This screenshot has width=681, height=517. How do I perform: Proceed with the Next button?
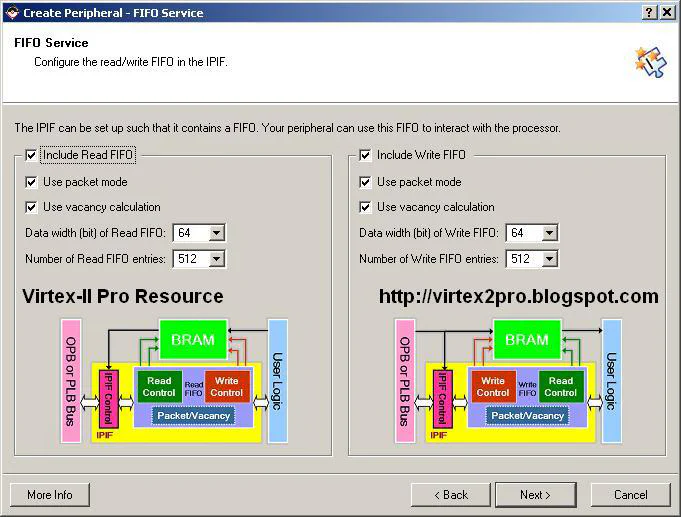coord(535,495)
